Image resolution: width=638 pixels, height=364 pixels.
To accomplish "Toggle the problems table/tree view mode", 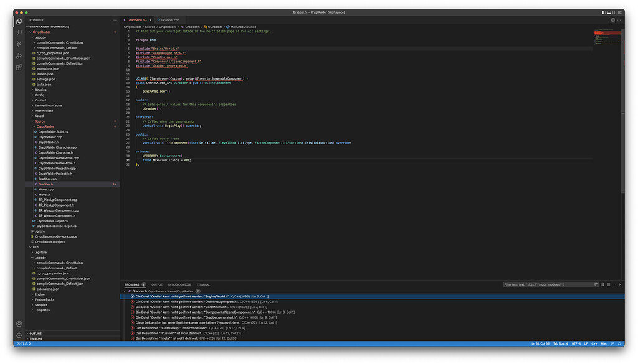I will click(609, 284).
